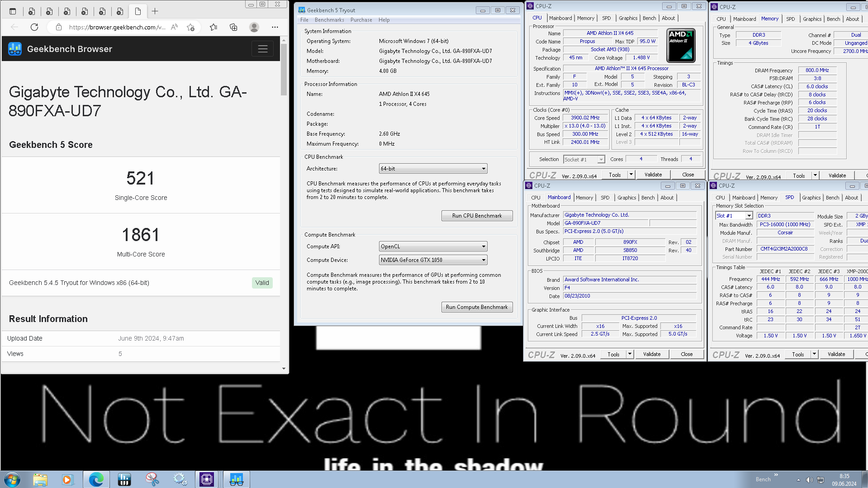
Task: Open the Windows Start menu
Action: (12, 479)
